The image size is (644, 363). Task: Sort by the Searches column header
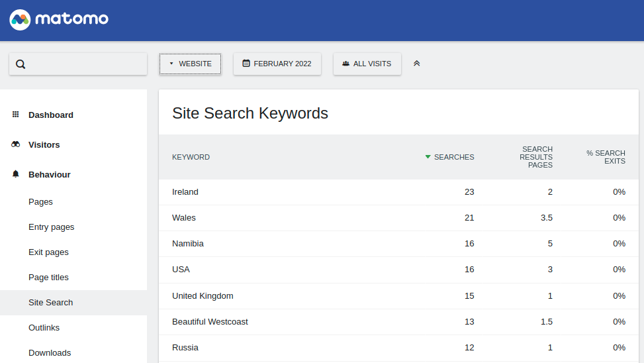pyautogui.click(x=453, y=157)
